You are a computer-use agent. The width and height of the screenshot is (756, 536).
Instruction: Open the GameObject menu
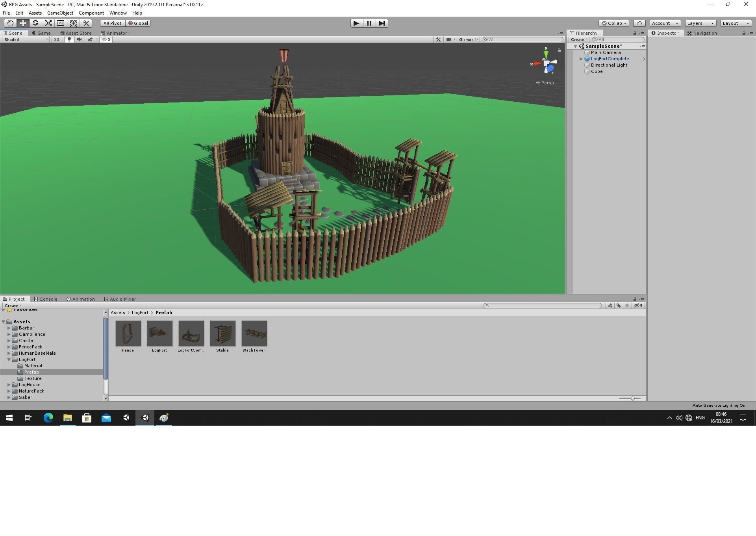60,13
